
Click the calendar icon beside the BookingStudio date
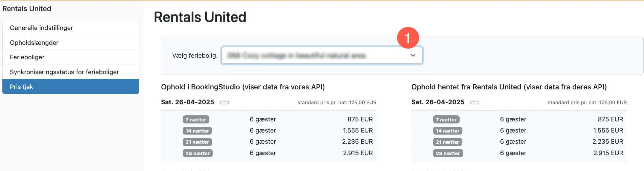tap(224, 103)
